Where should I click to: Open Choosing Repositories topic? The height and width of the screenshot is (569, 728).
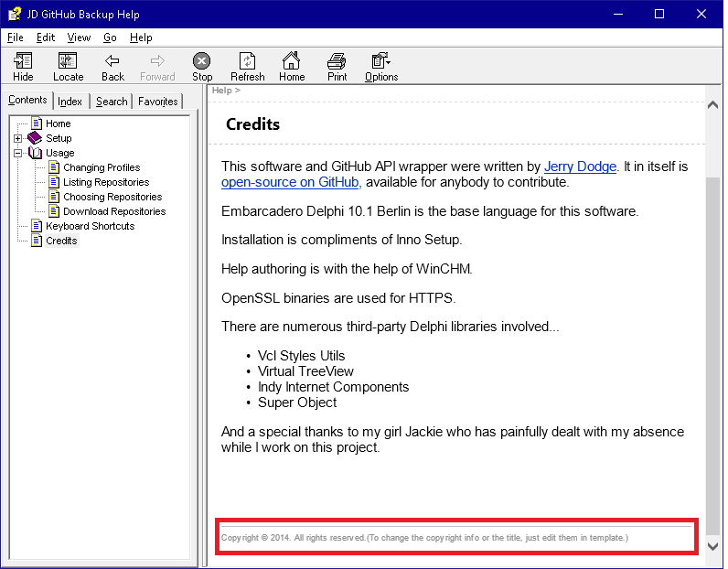[x=112, y=197]
